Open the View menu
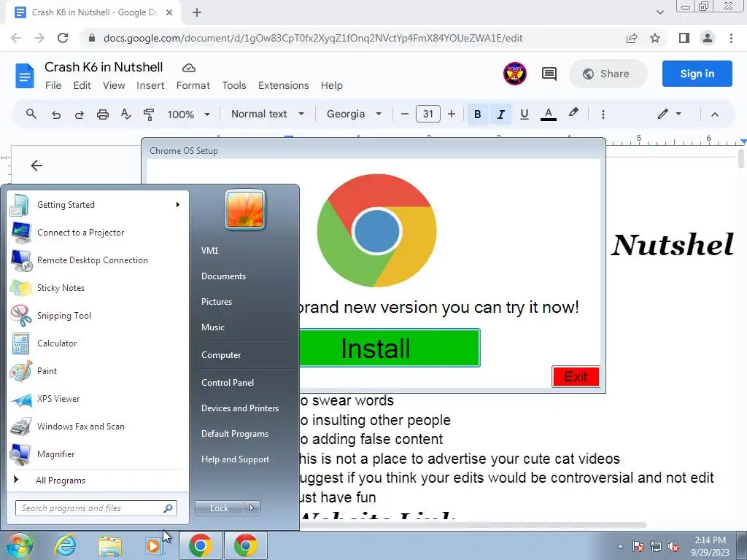Image resolution: width=747 pixels, height=560 pixels. 114,86
